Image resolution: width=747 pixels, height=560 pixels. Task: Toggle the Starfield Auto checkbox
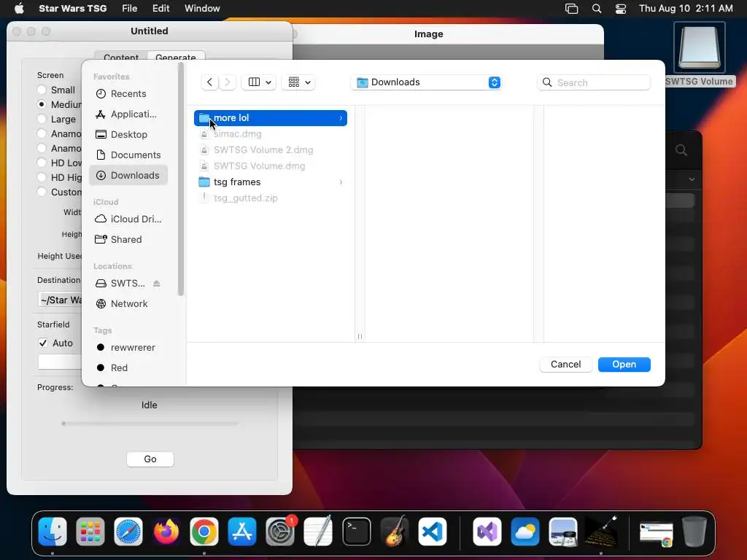tap(43, 343)
